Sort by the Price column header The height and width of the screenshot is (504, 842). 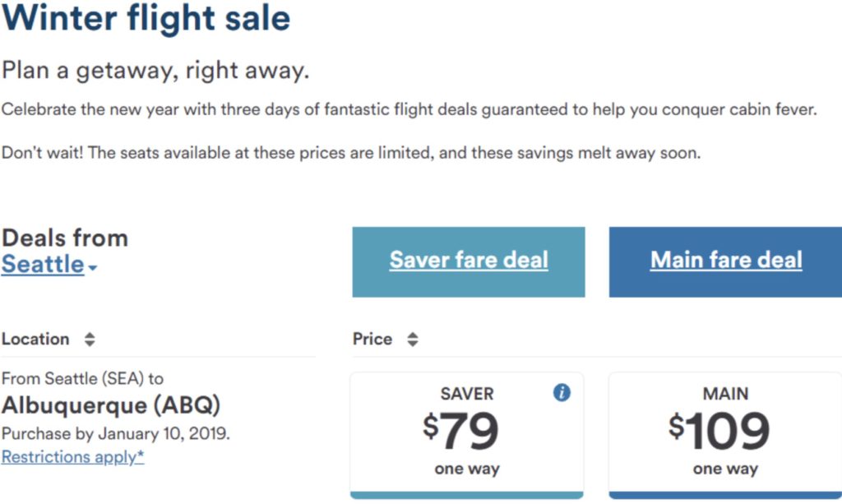[x=372, y=340]
